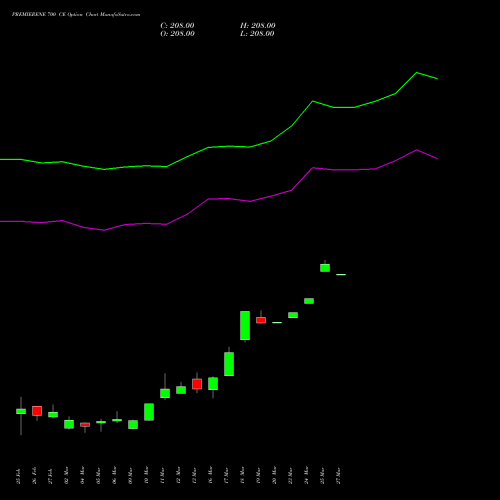Click the low value L: 208.00
The image size is (500, 500).
click(x=257, y=34)
